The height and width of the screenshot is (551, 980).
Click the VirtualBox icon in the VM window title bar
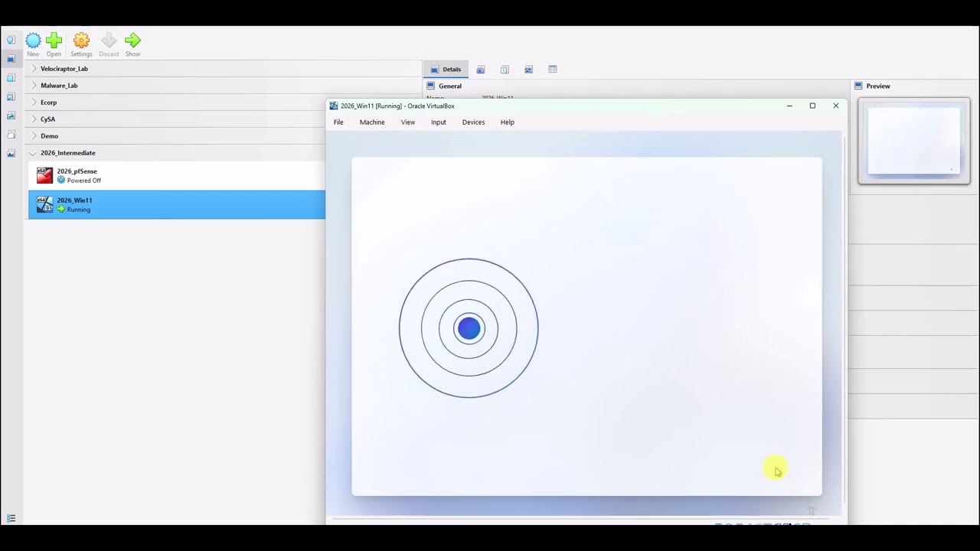(x=333, y=106)
